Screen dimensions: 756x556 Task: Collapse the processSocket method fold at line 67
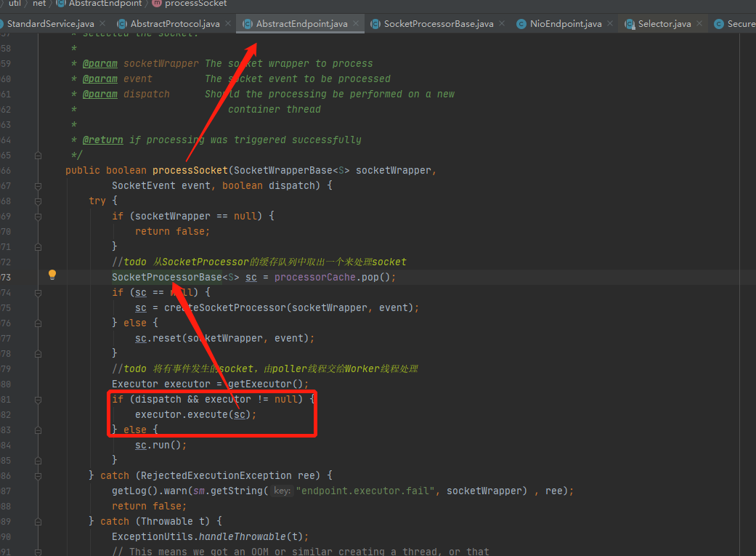click(38, 186)
